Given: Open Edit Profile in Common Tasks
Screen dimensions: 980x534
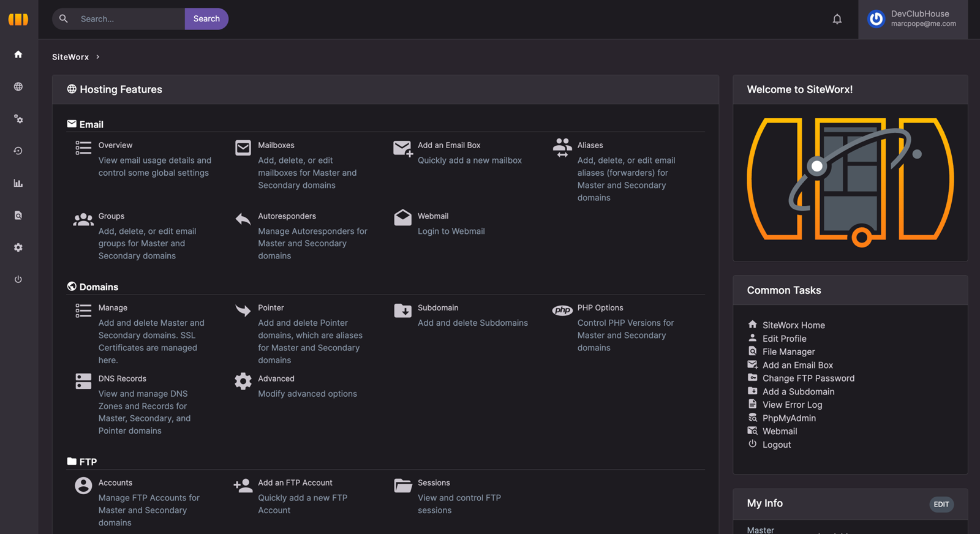Looking at the screenshot, I should coord(785,339).
